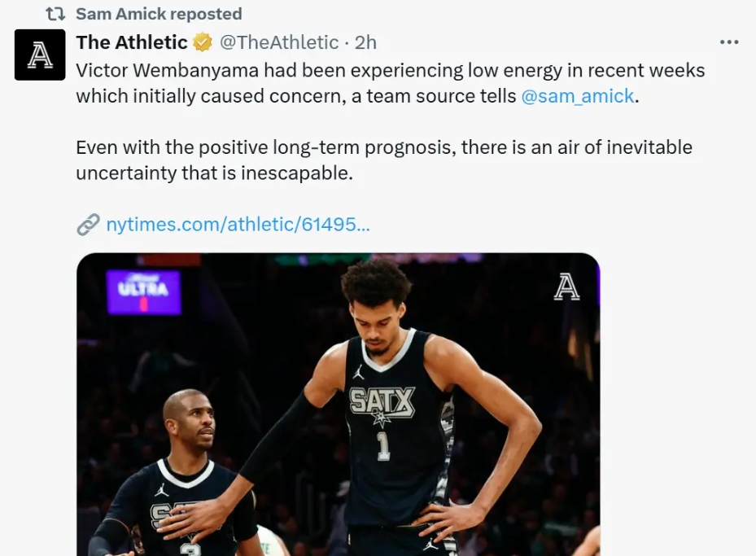Viewport: 756px width, 556px height.
Task: Click the gold verified badge
Action: pyautogui.click(x=203, y=42)
